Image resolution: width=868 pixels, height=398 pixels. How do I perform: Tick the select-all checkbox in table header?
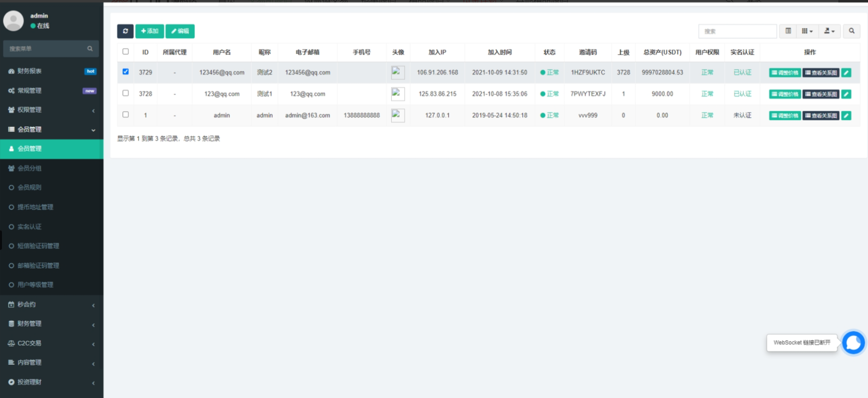126,52
